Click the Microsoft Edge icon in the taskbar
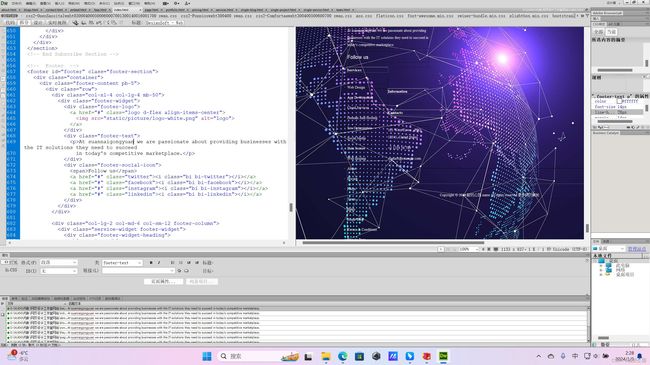This screenshot has height=365, width=650. pyautogui.click(x=342, y=356)
